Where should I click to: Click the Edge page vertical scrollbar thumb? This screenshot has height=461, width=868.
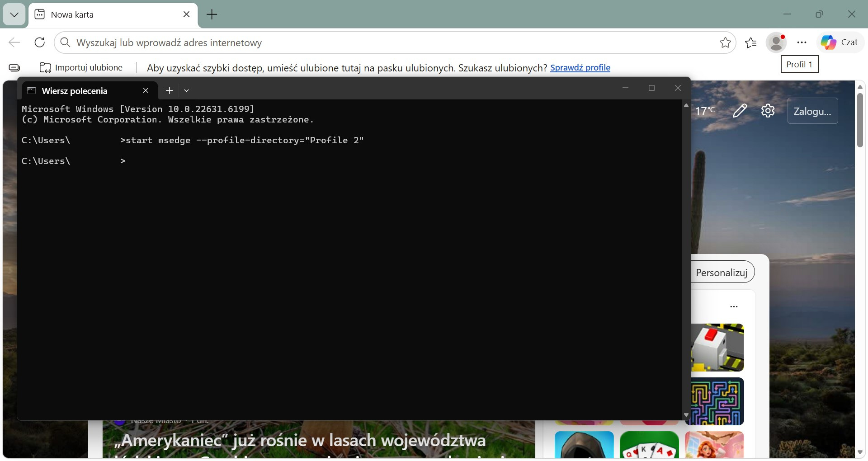[x=860, y=120]
